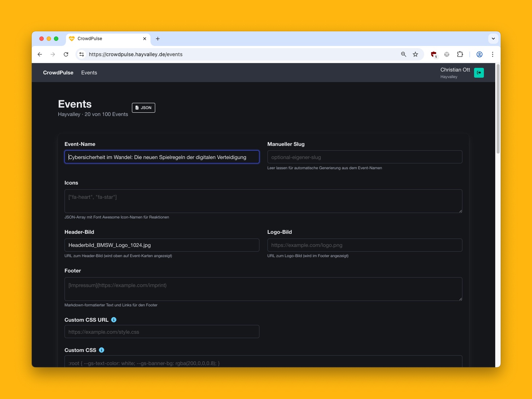Focus the Manueller Slug input field
This screenshot has height=399, width=532.
click(364, 157)
